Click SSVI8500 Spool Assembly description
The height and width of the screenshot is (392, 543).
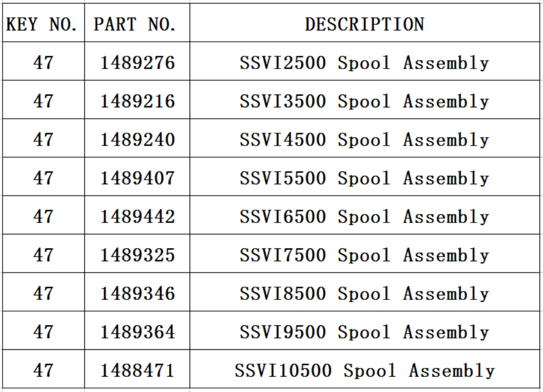pos(364,294)
